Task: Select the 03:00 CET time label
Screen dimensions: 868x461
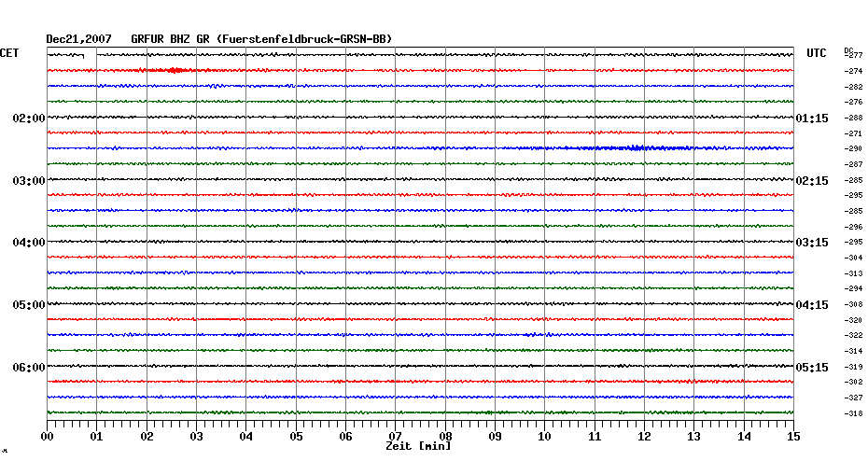Action: coord(29,181)
